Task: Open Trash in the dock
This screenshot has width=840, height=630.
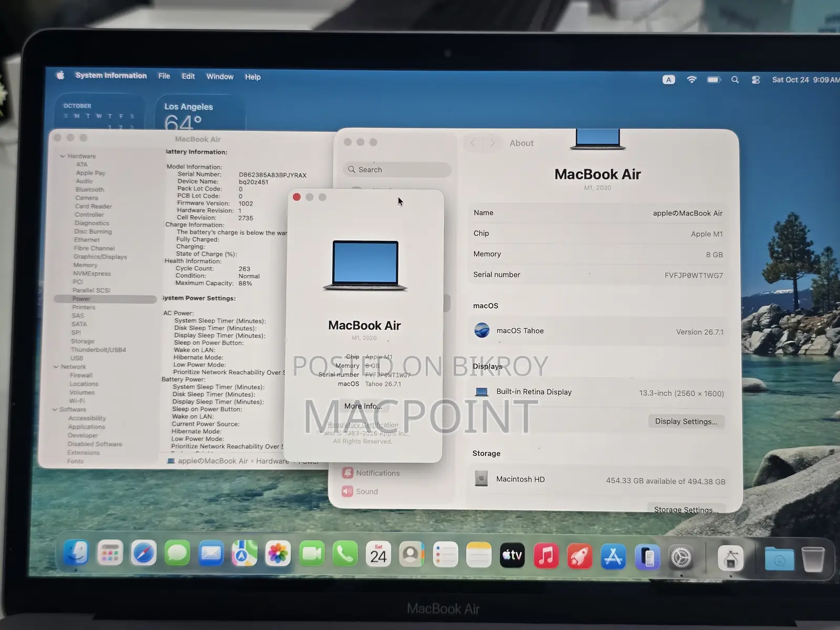Action: tap(813, 559)
